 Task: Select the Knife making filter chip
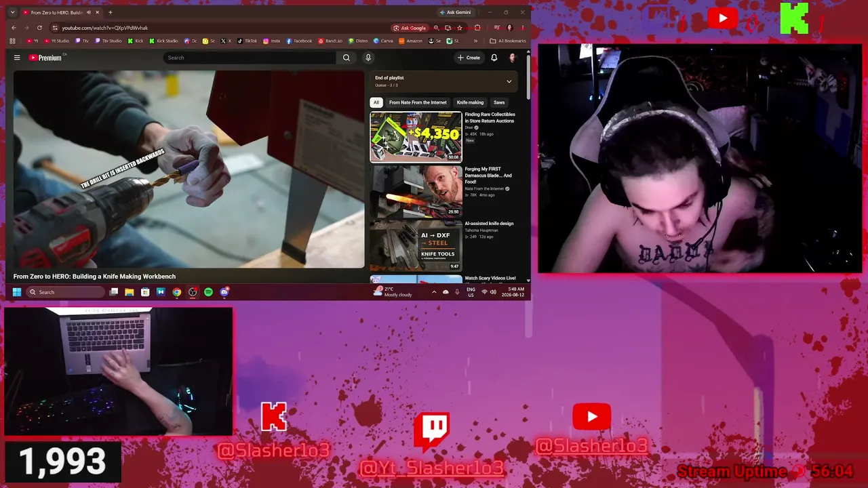(470, 102)
